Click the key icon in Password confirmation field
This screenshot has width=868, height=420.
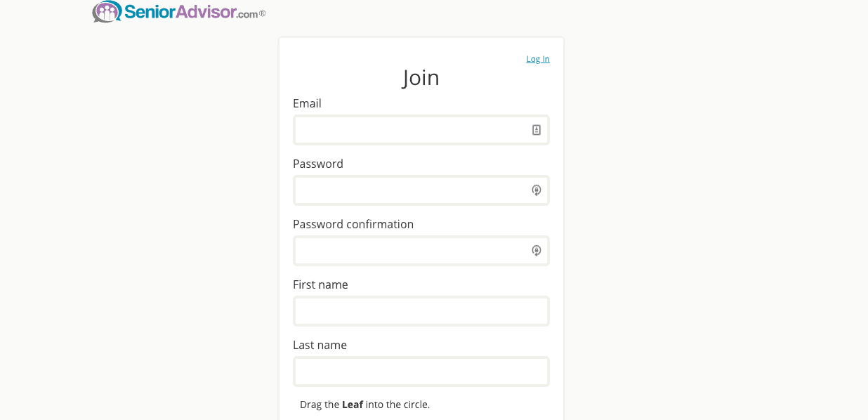(x=537, y=251)
